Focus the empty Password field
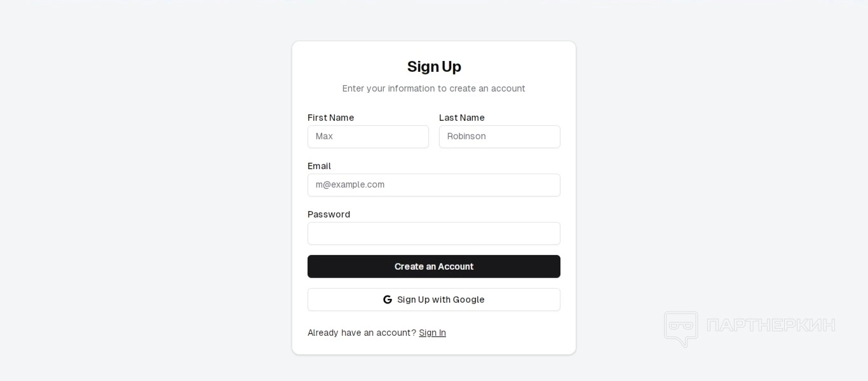868x381 pixels. click(x=434, y=233)
